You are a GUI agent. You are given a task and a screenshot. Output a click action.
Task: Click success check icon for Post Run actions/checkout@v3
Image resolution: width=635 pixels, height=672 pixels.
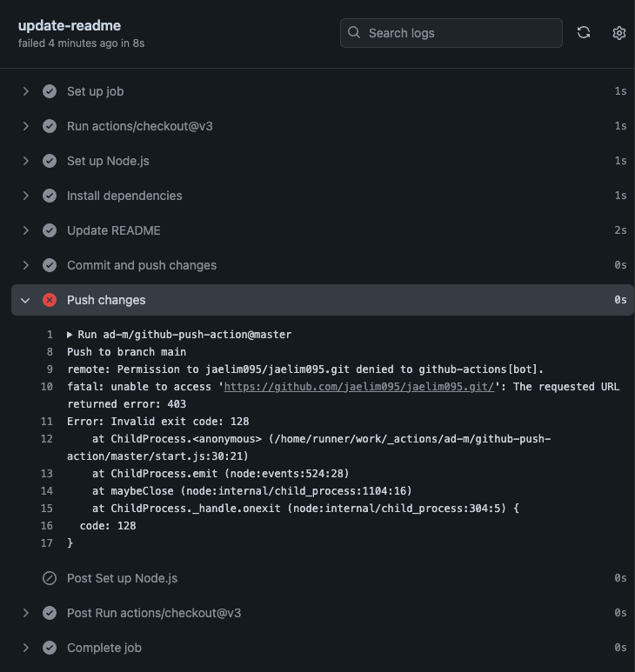tap(50, 613)
